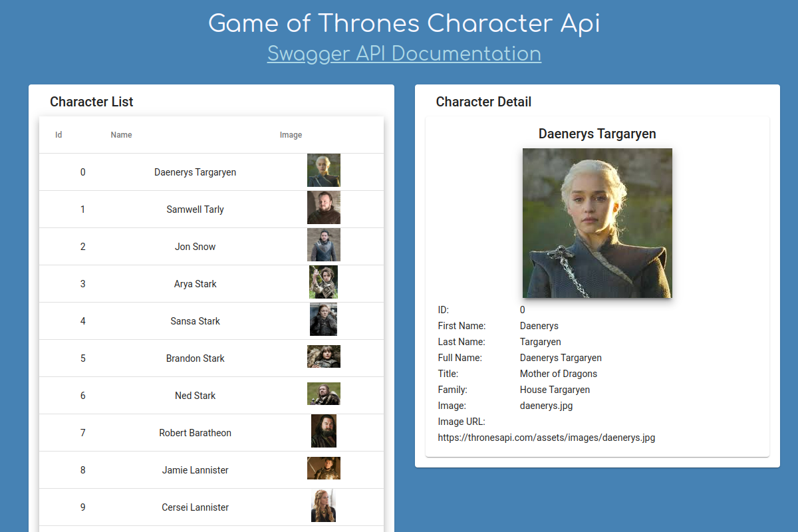
Task: Click the Character List heading
Action: 92,102
